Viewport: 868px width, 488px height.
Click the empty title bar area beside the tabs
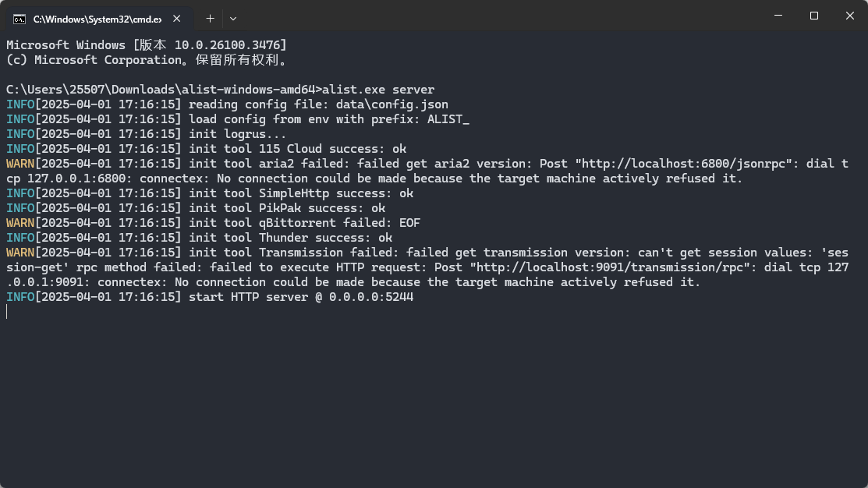[x=499, y=16]
